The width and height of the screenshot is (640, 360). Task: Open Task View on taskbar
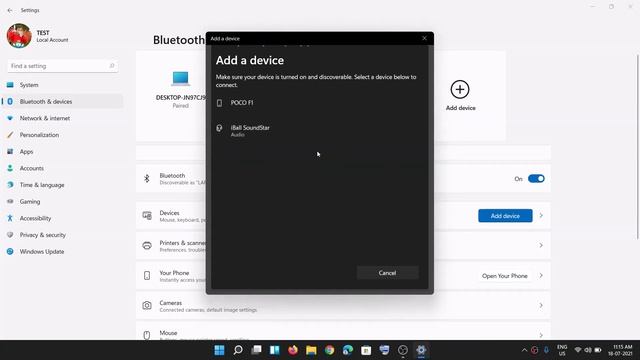pyautogui.click(x=256, y=350)
